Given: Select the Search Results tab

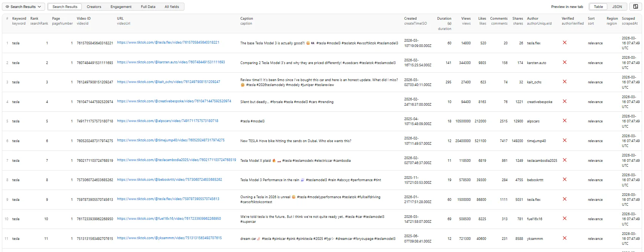Looking at the screenshot, I should 65,7.
